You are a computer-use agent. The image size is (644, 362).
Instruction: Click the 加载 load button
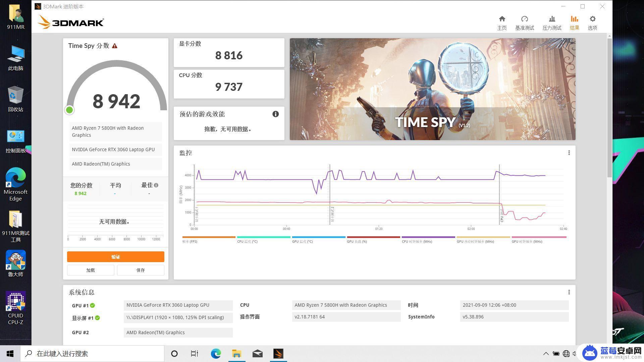(x=91, y=270)
